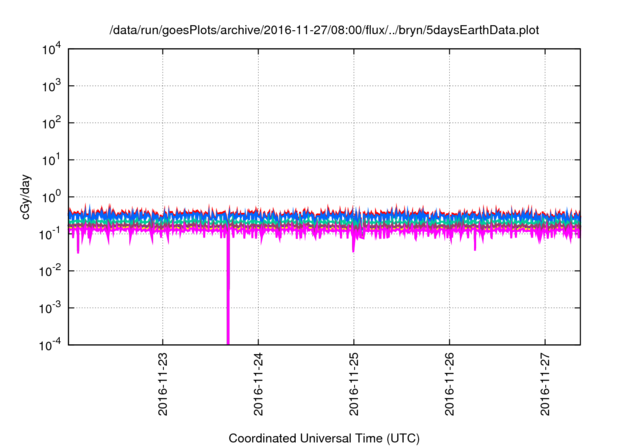This screenshot has width=640, height=448.
Task: Click the 10^3 y-axis tick label
Action: (x=52, y=86)
